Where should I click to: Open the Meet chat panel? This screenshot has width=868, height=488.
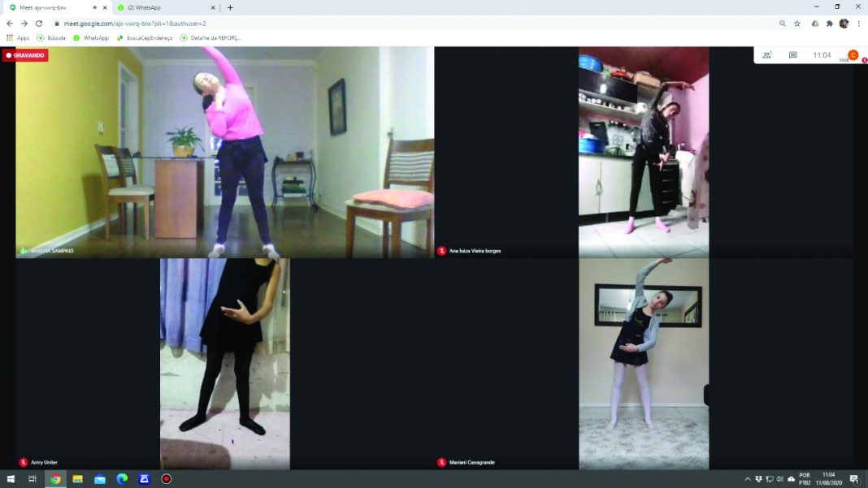pyautogui.click(x=793, y=55)
